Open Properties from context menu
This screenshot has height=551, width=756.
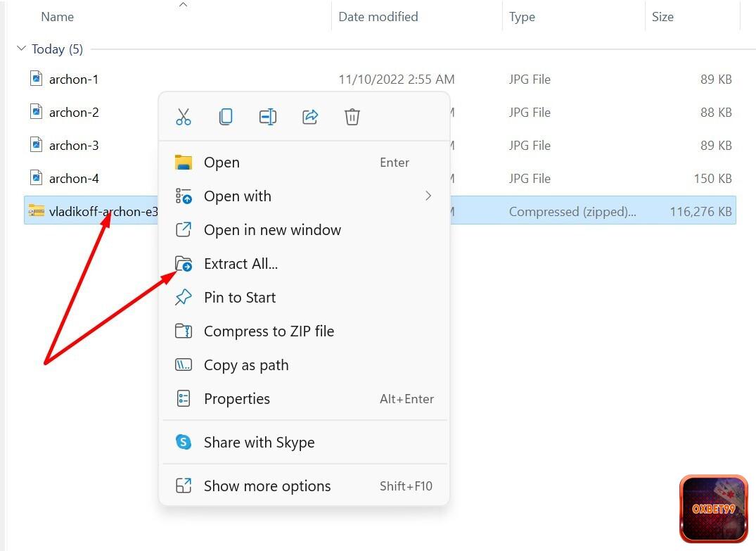click(304, 399)
